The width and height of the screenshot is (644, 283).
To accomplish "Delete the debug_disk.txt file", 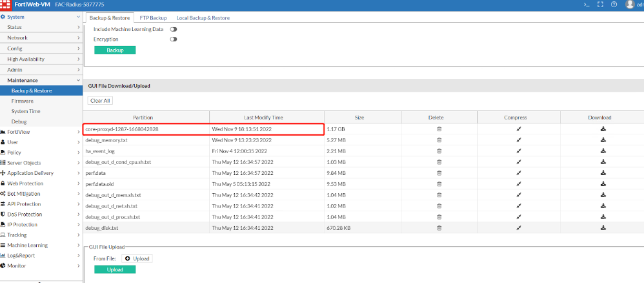I will [439, 228].
